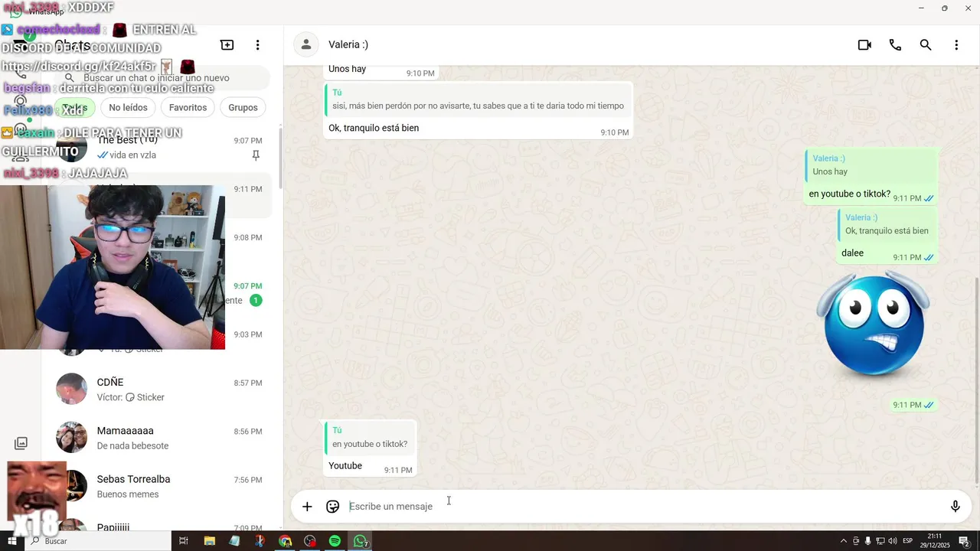Open attachment plus menu

[307, 506]
